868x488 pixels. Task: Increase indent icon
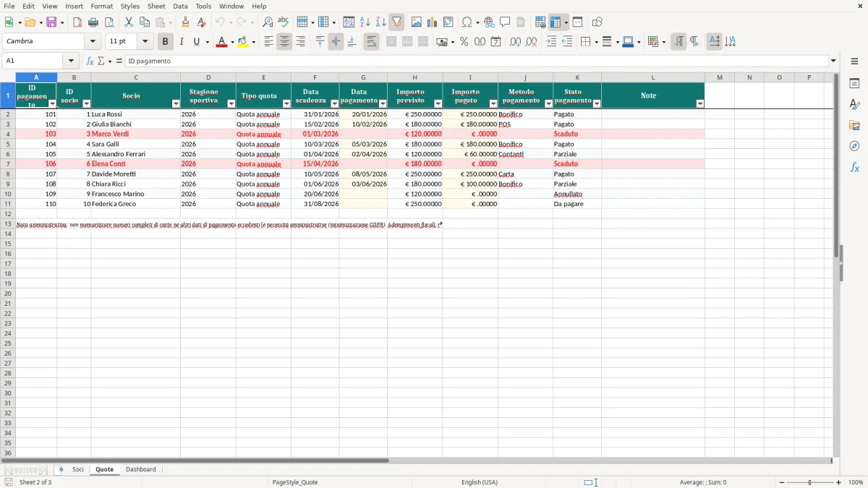coord(551,42)
